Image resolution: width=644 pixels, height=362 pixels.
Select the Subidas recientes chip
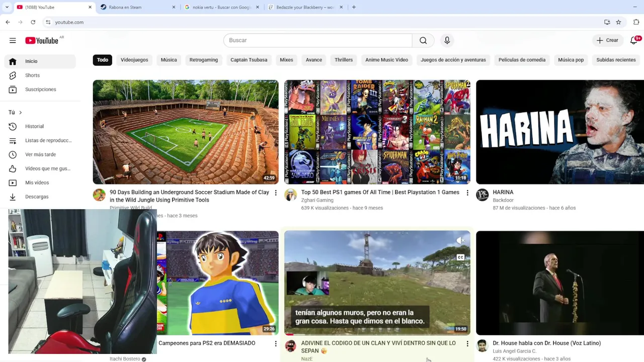(616, 60)
